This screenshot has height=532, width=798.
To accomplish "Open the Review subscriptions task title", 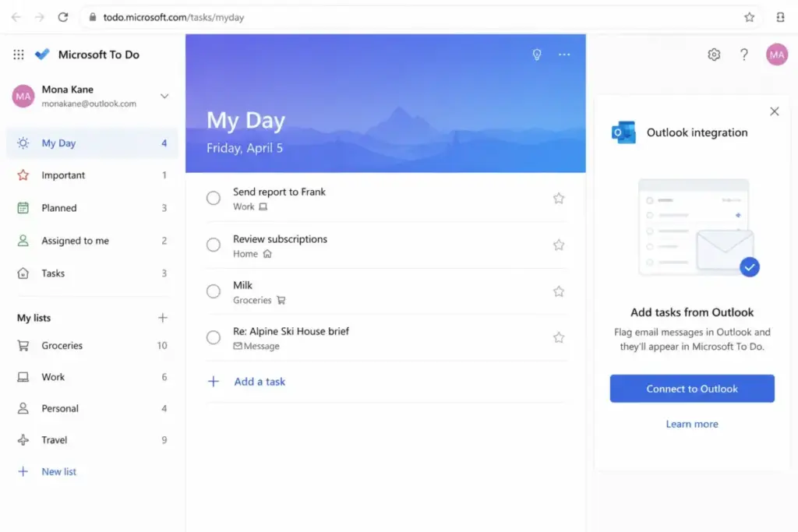I will [280, 239].
